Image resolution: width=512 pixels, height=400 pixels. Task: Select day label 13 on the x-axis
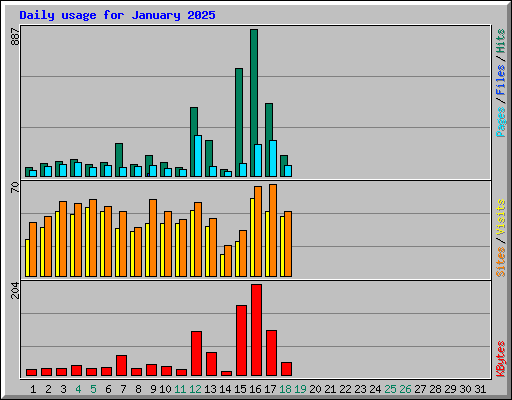pos(210,389)
